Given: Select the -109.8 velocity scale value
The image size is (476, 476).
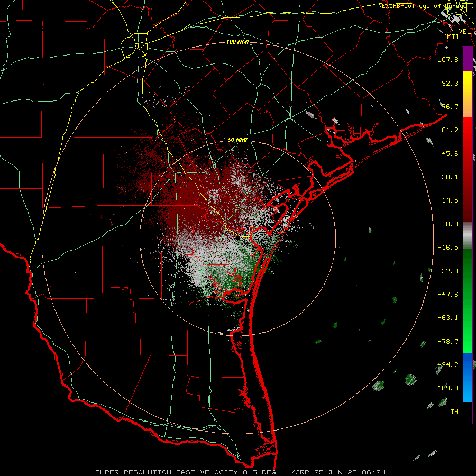Looking at the screenshot, I should pyautogui.click(x=446, y=388).
